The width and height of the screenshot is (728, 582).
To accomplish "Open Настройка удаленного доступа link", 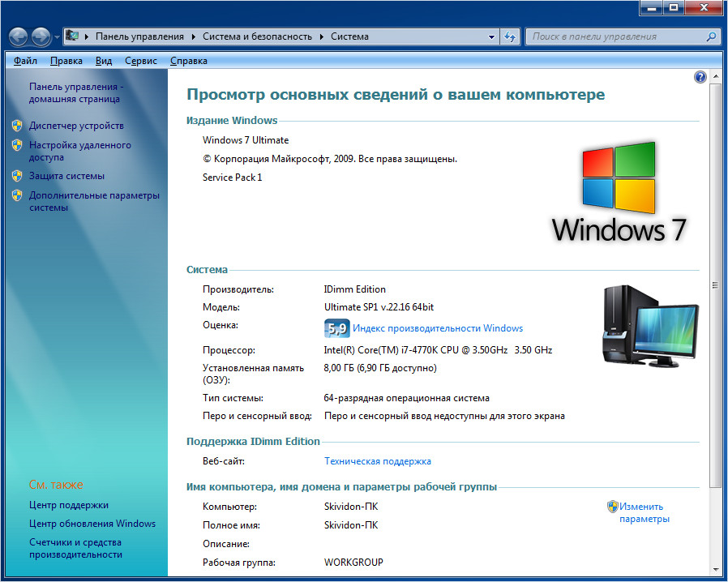I will point(80,152).
